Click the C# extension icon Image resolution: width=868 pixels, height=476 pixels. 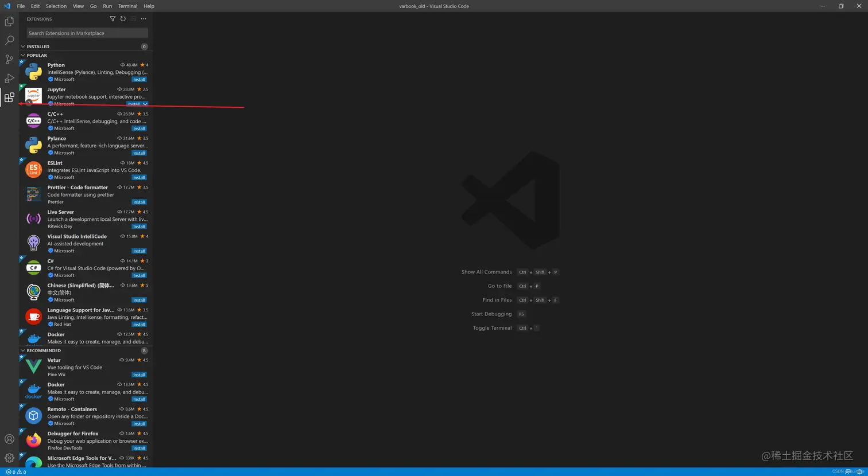[33, 268]
